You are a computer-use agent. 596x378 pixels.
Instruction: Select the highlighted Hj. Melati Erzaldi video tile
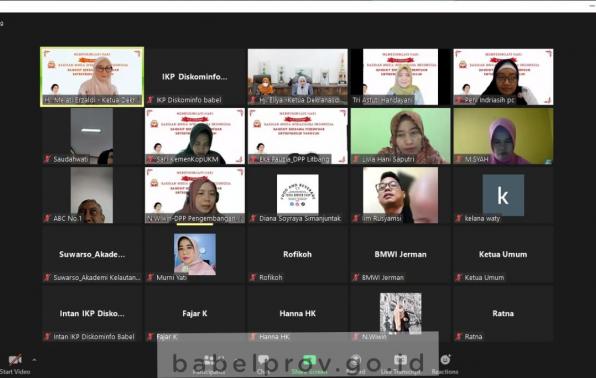pyautogui.click(x=92, y=76)
